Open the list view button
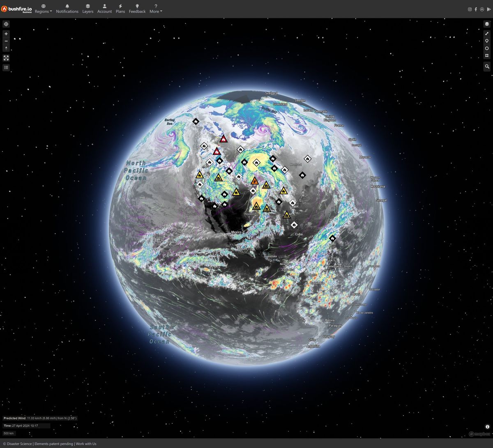 (6, 67)
